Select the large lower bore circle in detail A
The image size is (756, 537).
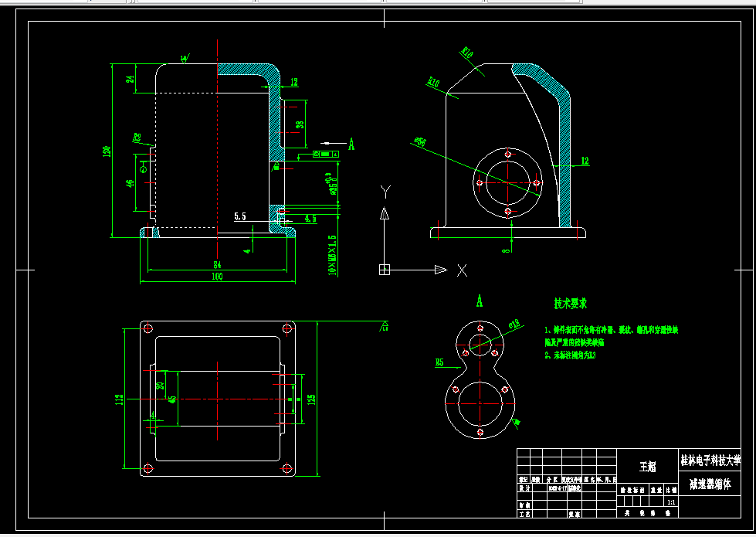coord(480,404)
